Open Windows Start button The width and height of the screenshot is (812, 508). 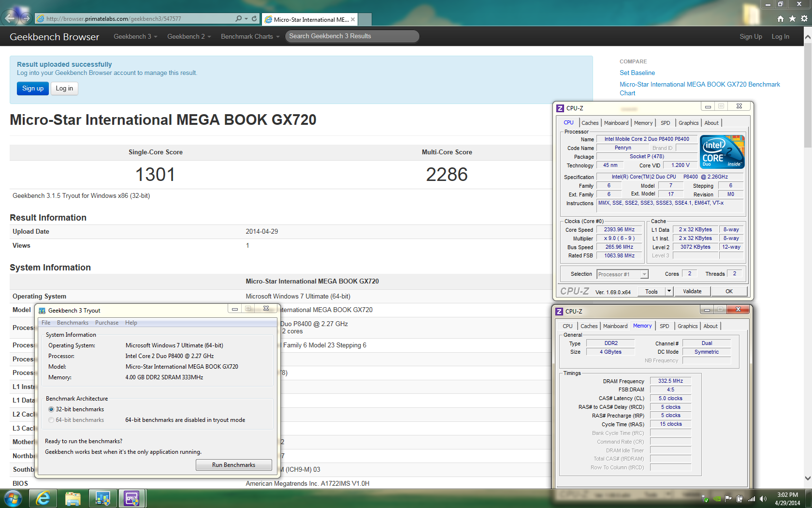pyautogui.click(x=13, y=498)
